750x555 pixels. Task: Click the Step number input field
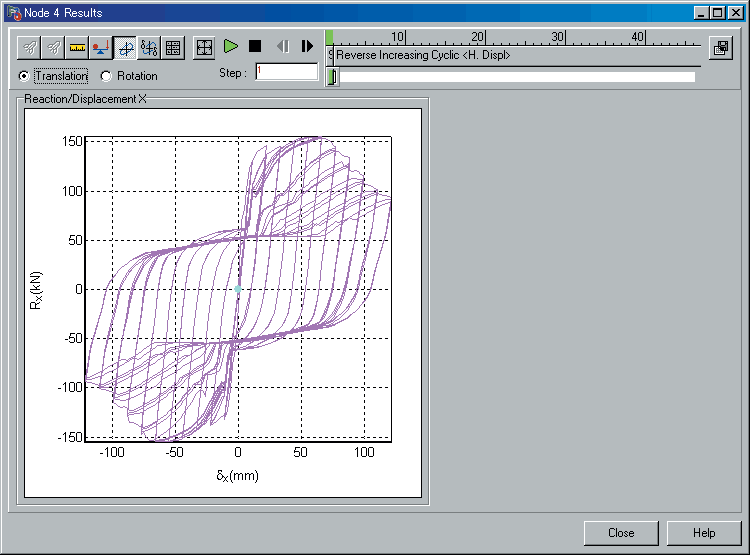click(286, 72)
